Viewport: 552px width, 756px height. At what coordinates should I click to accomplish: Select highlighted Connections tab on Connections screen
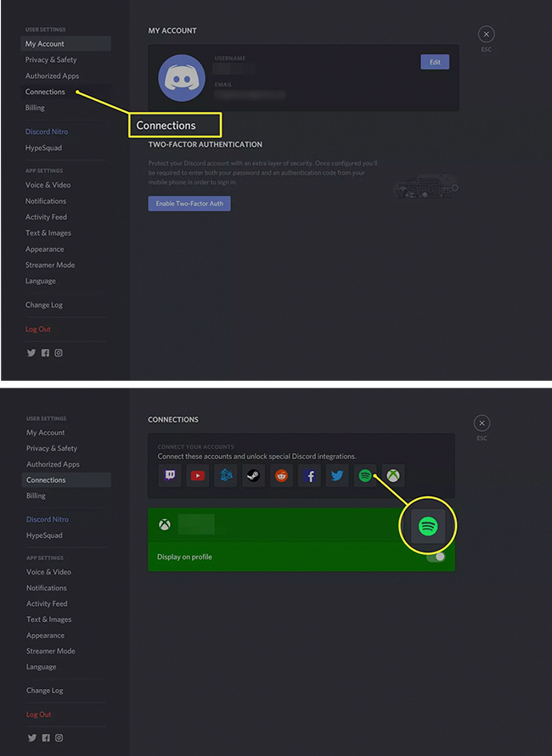point(66,479)
